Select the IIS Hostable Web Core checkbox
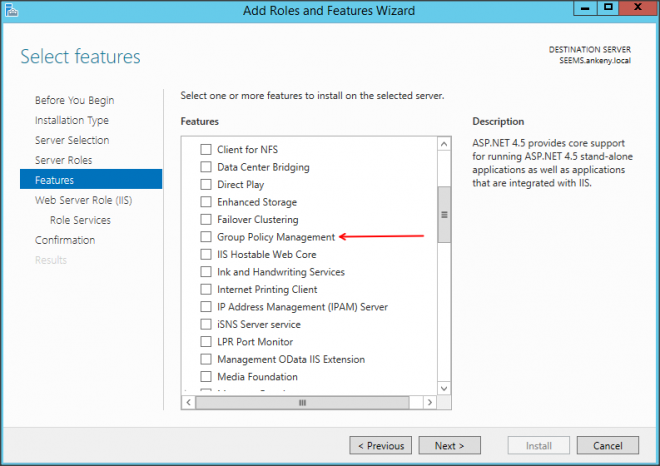 point(206,255)
